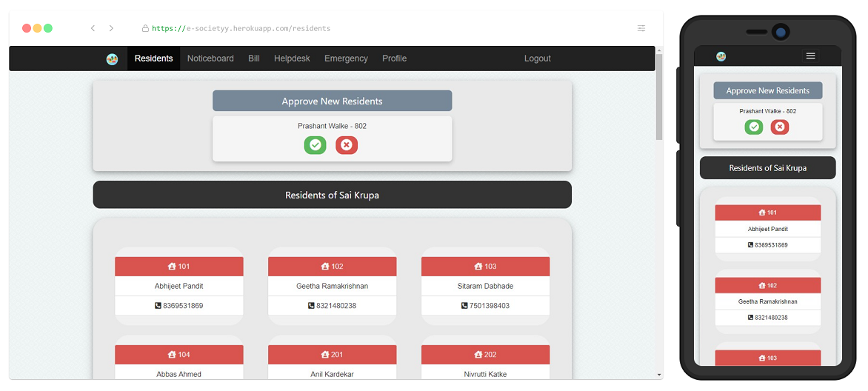Screen dimensions: 868x391
Task: Click Abbas Ahmed name
Action: 178,375
